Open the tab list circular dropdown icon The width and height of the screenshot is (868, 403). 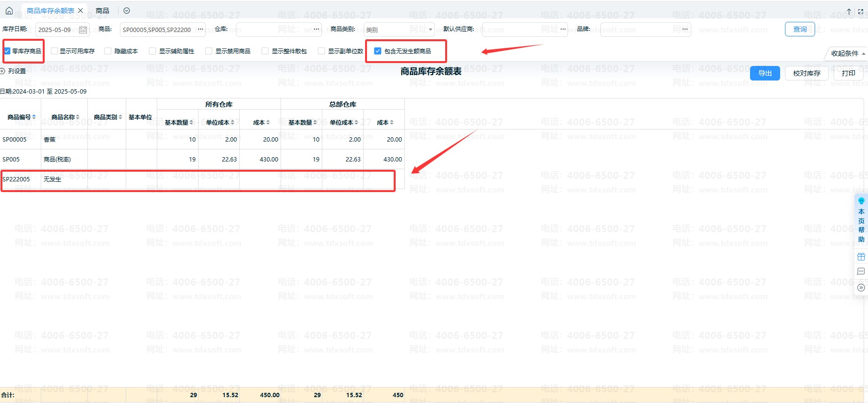coord(127,11)
